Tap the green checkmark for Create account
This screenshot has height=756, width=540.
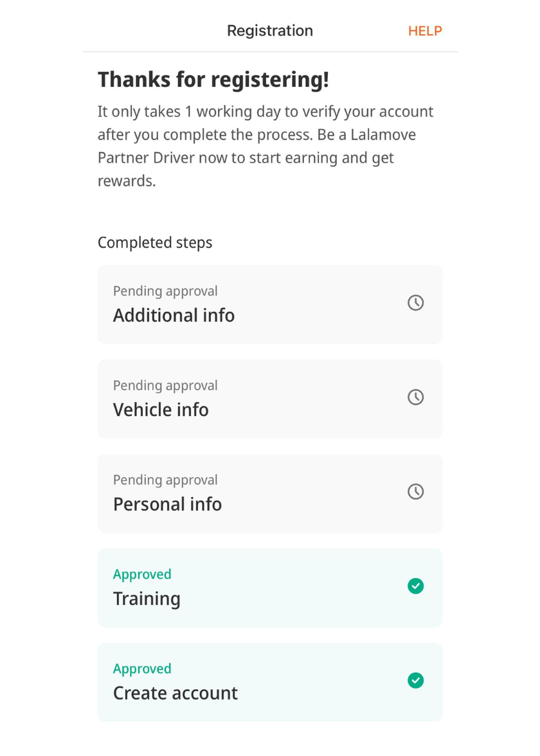point(416,680)
